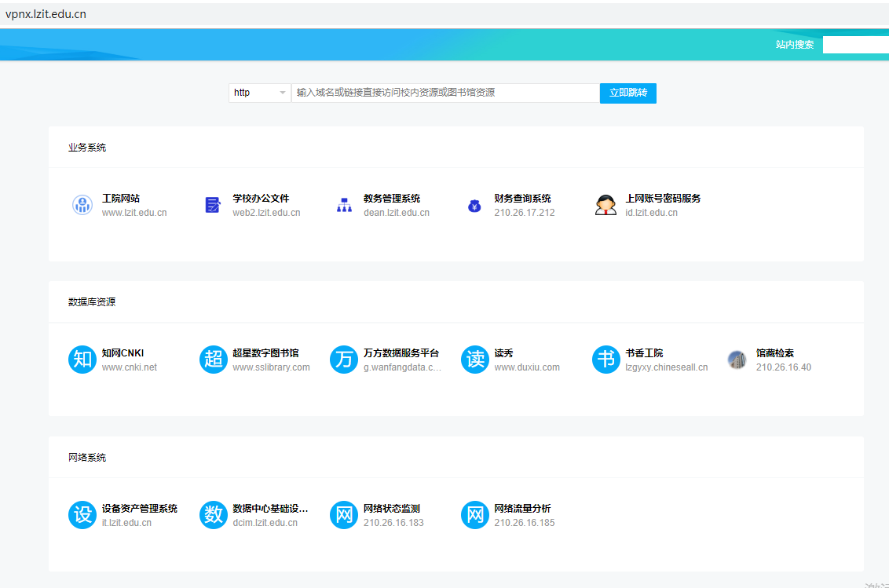The height and width of the screenshot is (588, 889).
Task: Click the 数据中心基础设施 round icon
Action: (213, 515)
